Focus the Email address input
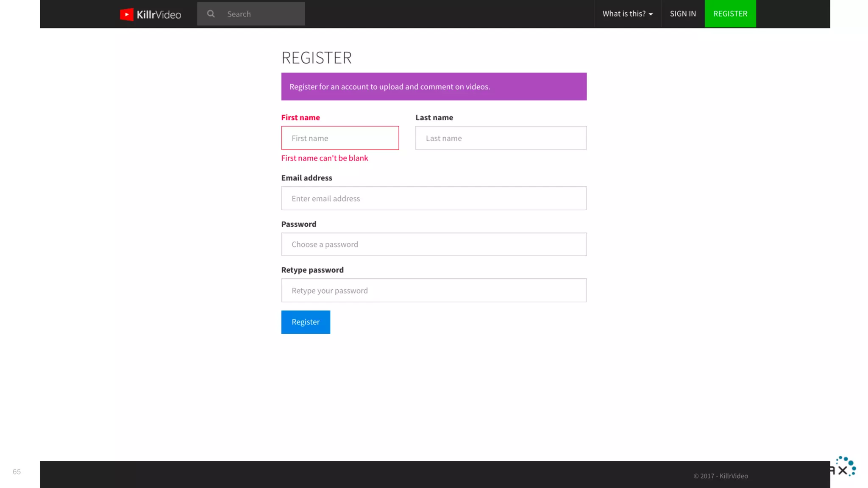This screenshot has height=488, width=868. 434,198
